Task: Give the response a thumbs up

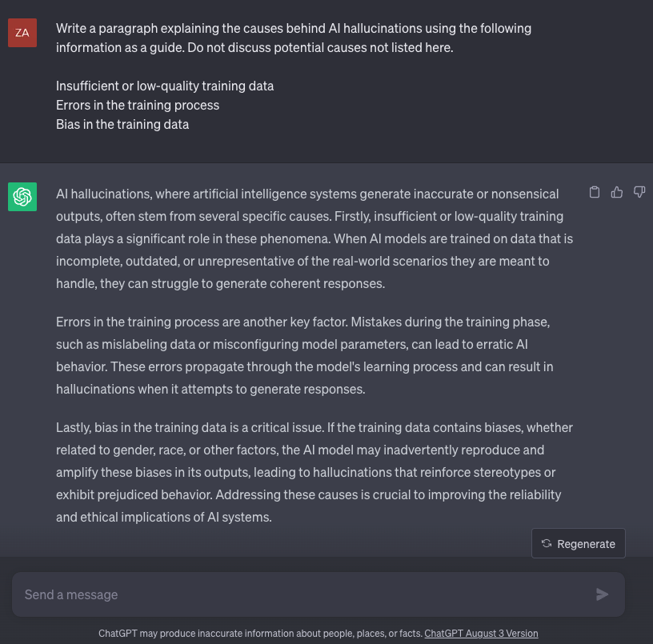Action: [x=617, y=192]
